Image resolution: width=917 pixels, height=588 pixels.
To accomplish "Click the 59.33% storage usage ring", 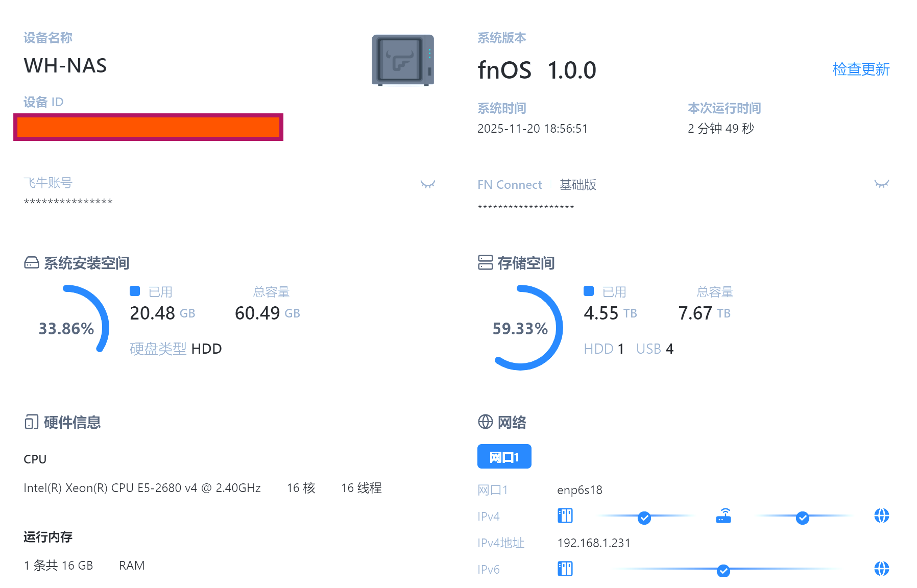I will [x=520, y=328].
